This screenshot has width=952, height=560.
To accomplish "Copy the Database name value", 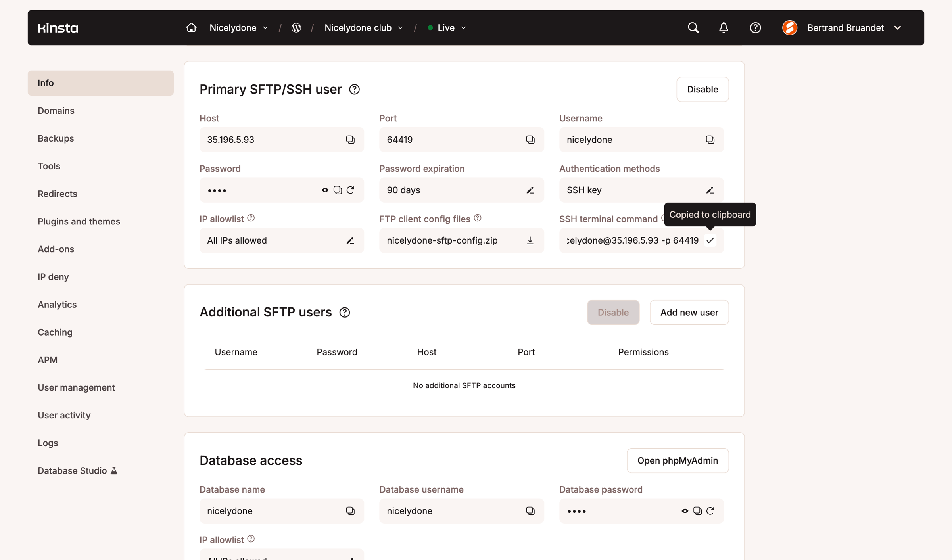I will (x=350, y=511).
